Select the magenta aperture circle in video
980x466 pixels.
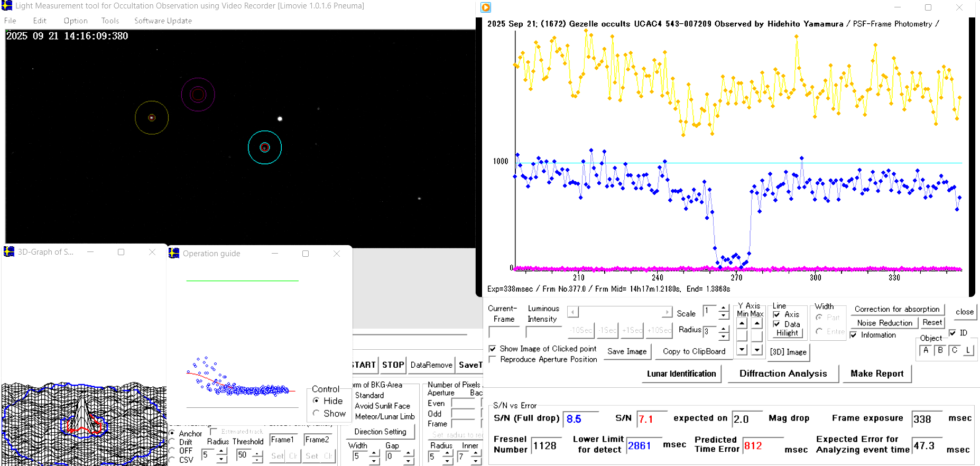[x=198, y=95]
